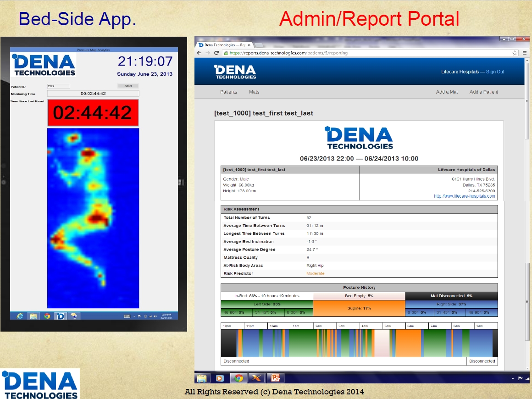Open the touch keyboard icon in bed-side taskbar
Screen dimensions: 532x399
click(x=127, y=316)
